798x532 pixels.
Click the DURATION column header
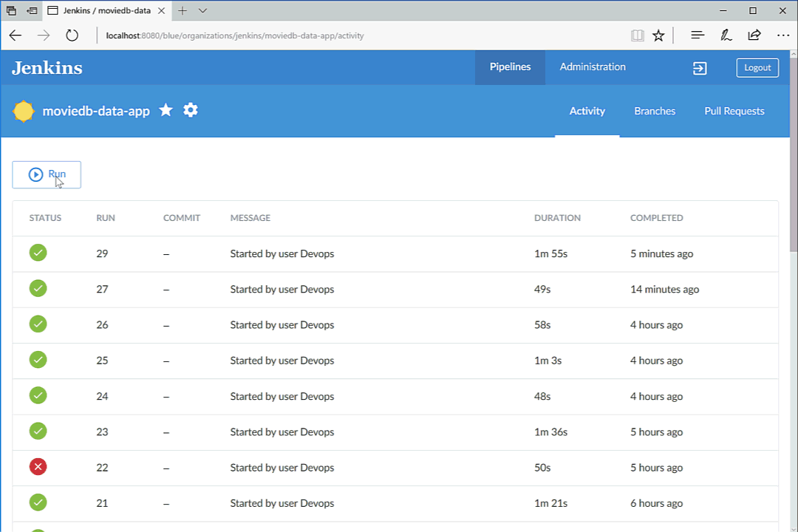point(557,218)
